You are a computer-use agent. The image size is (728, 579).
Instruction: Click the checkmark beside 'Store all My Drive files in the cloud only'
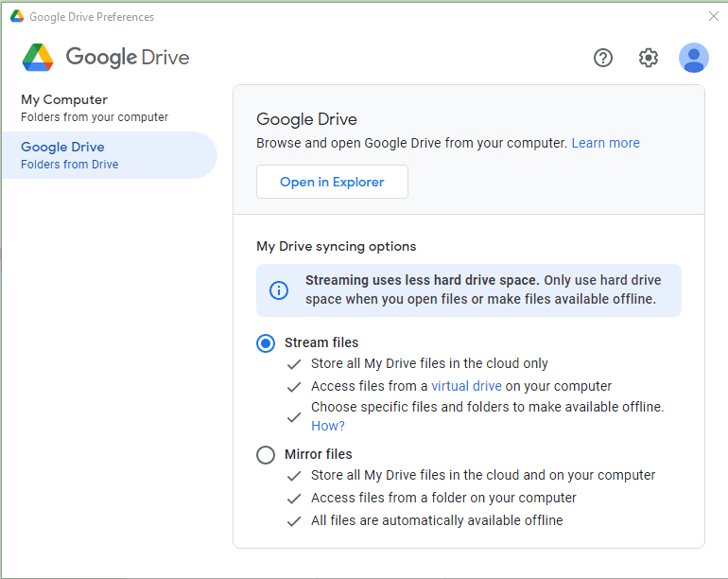pos(294,363)
